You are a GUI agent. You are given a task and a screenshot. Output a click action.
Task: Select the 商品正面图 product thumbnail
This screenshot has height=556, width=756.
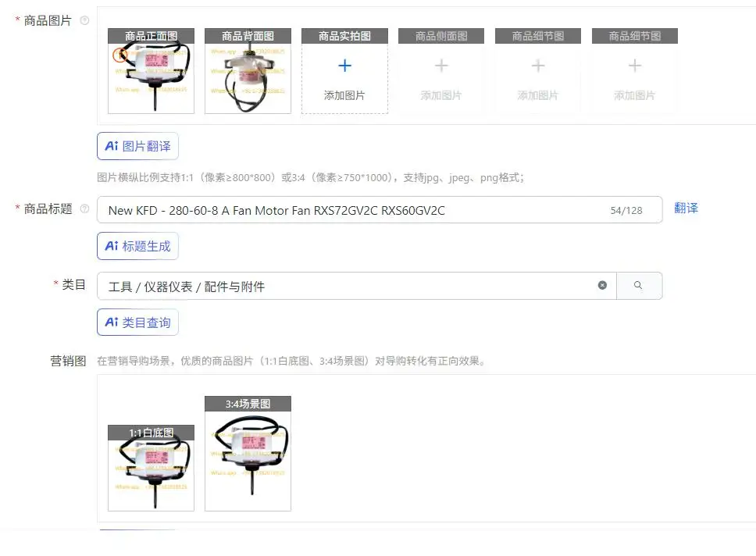click(x=151, y=71)
